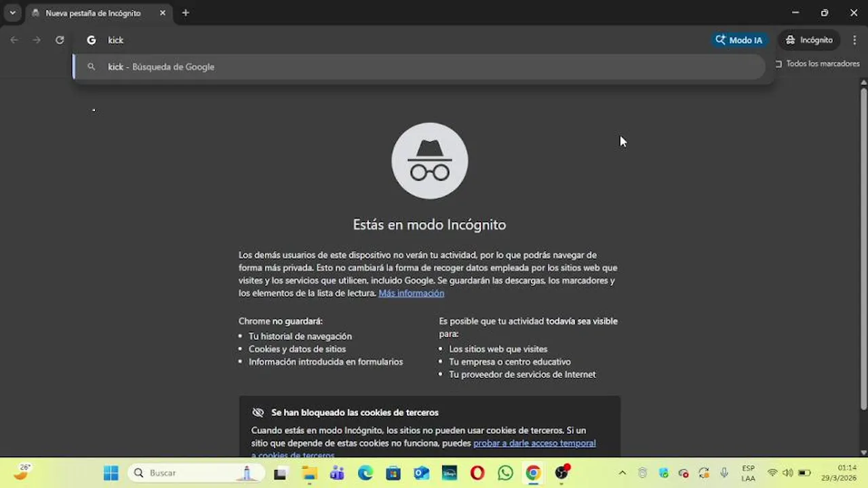Click the page vertical scrollbar
868x488 pixels.
tap(863, 247)
